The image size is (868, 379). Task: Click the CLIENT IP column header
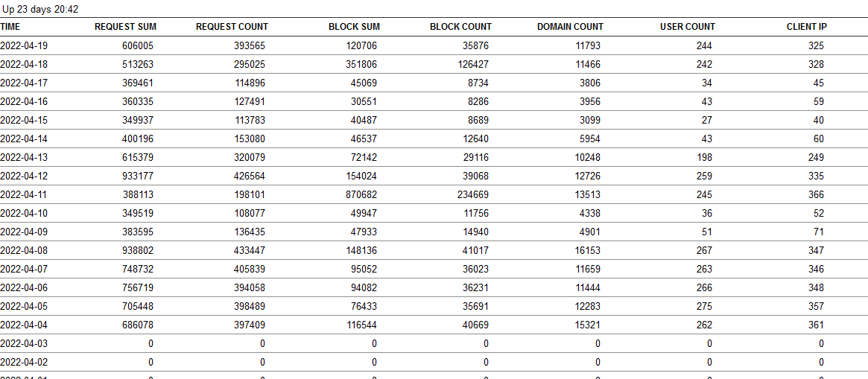click(x=806, y=27)
